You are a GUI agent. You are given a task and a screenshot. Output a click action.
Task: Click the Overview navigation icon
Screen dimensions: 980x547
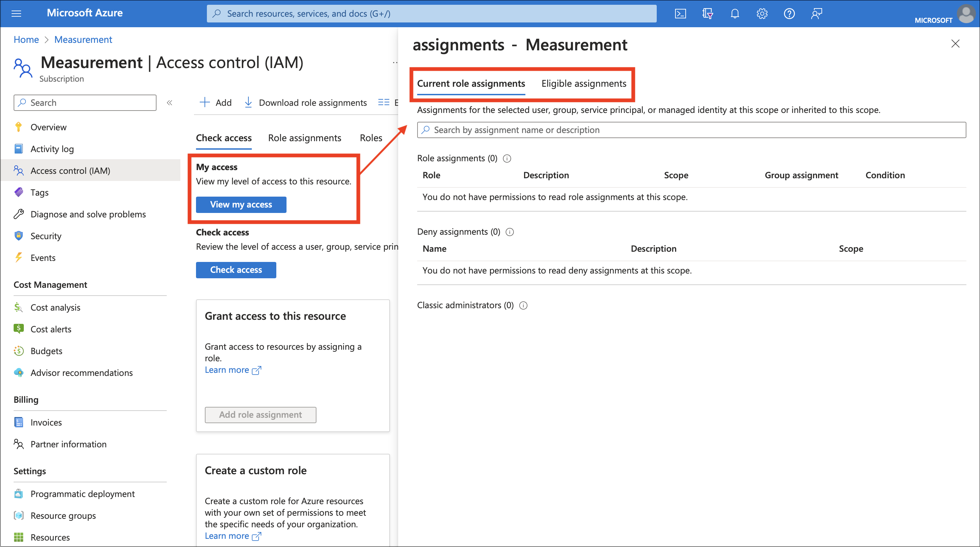point(19,127)
